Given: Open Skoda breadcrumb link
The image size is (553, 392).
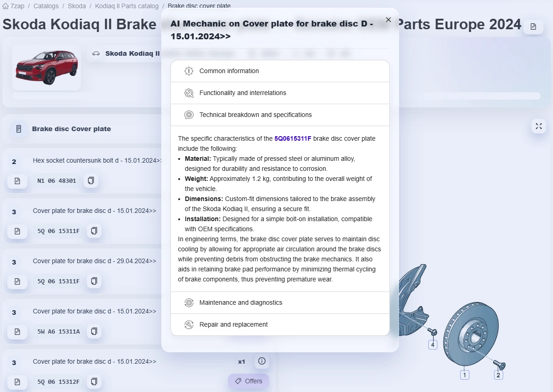Looking at the screenshot, I should tap(77, 6).
